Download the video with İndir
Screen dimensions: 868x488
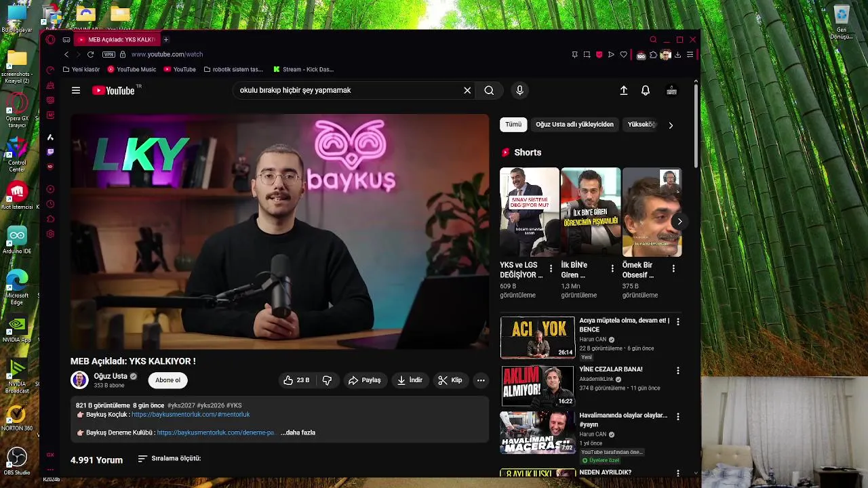tap(410, 380)
